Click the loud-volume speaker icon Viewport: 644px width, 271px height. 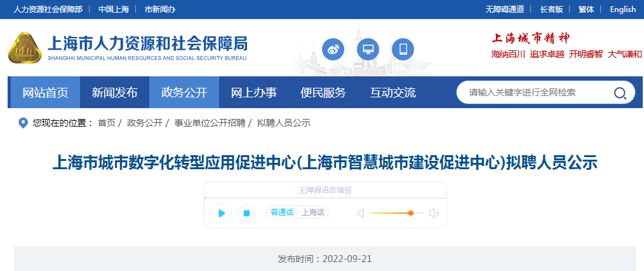tap(434, 213)
